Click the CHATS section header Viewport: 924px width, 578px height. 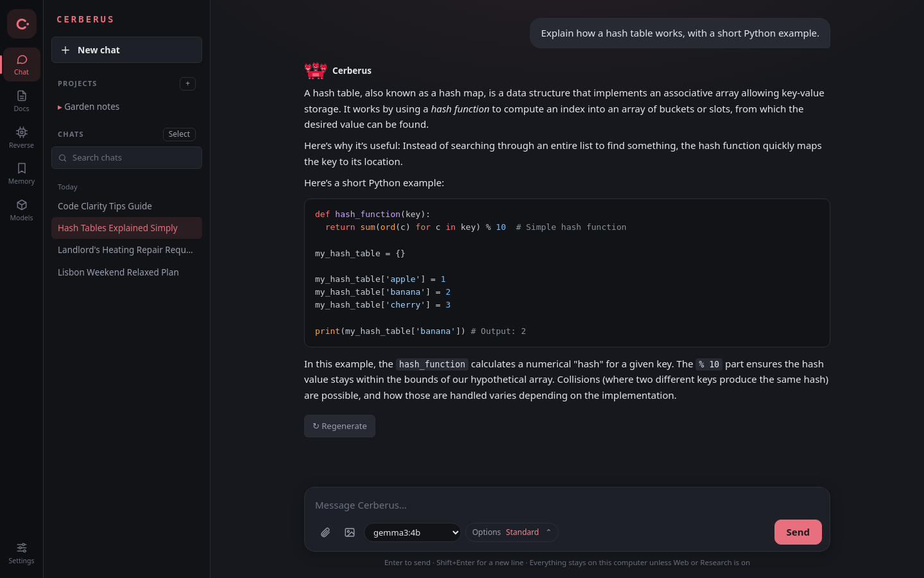pos(71,134)
